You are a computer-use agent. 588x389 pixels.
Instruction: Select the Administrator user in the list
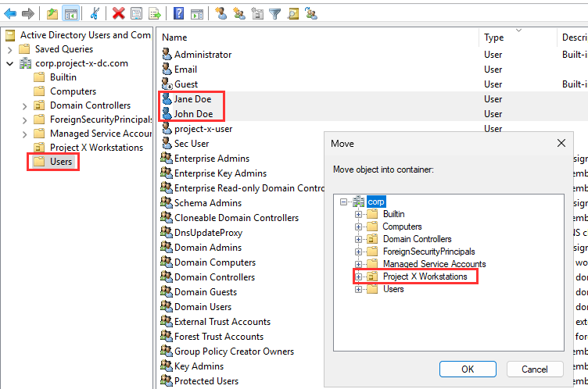coord(203,55)
